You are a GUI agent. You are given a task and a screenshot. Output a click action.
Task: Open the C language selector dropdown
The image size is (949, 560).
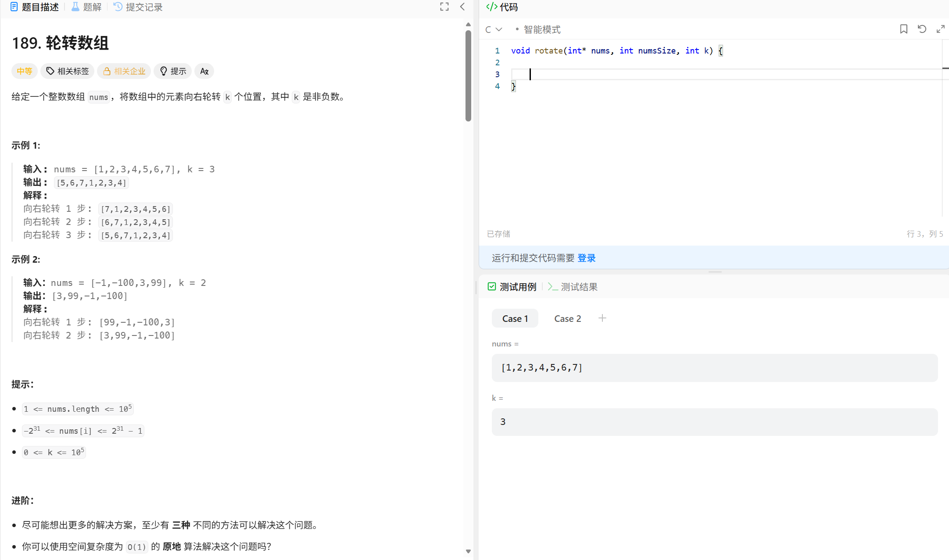493,29
